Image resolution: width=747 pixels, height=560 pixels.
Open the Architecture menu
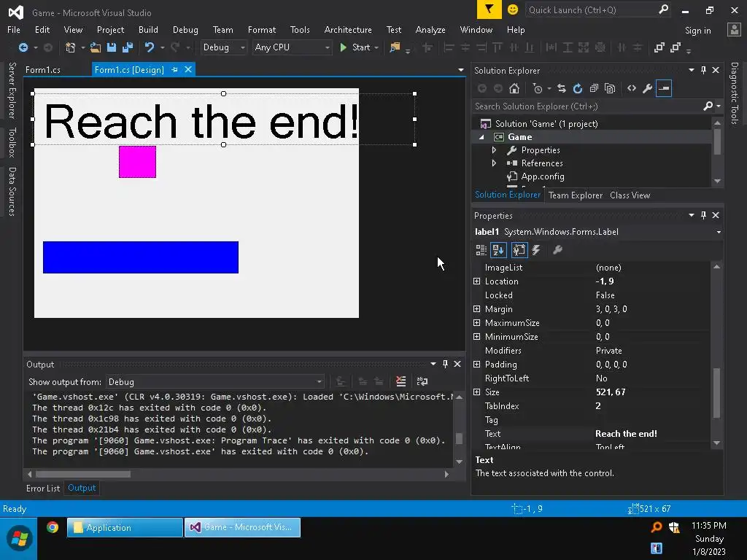tap(348, 29)
